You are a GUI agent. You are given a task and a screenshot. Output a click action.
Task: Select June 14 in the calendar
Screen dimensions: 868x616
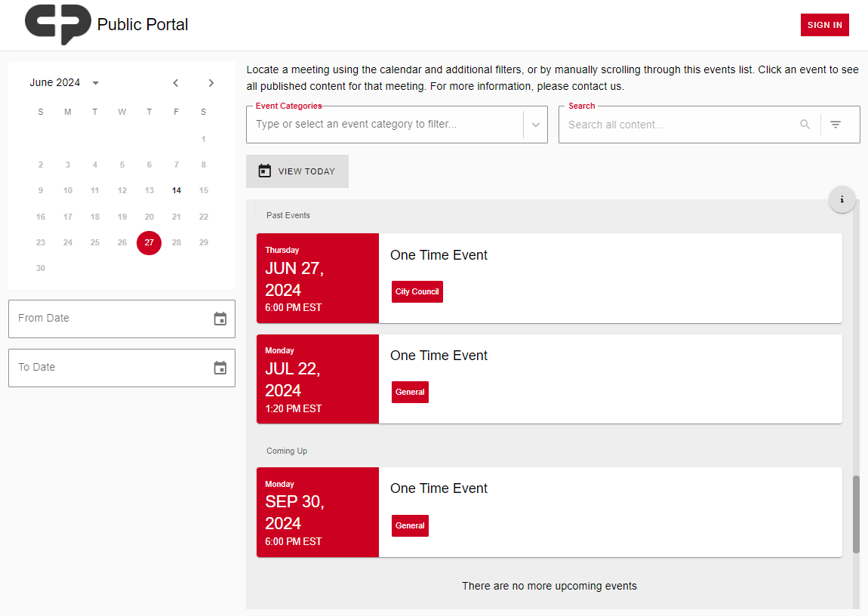176,190
